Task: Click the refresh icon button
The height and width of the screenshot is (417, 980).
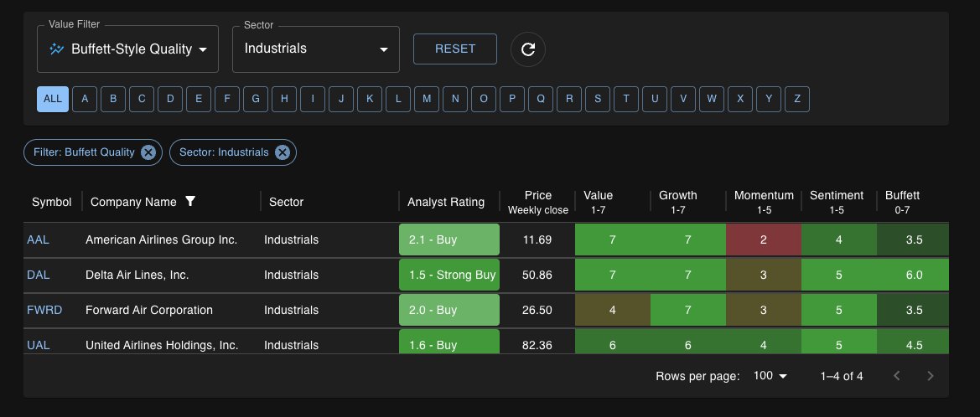Action: [x=527, y=49]
